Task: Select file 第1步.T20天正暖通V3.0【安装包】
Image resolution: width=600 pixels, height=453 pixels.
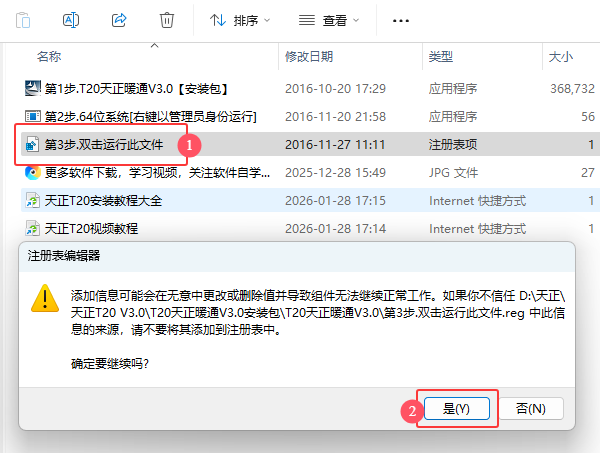Action: 137,89
